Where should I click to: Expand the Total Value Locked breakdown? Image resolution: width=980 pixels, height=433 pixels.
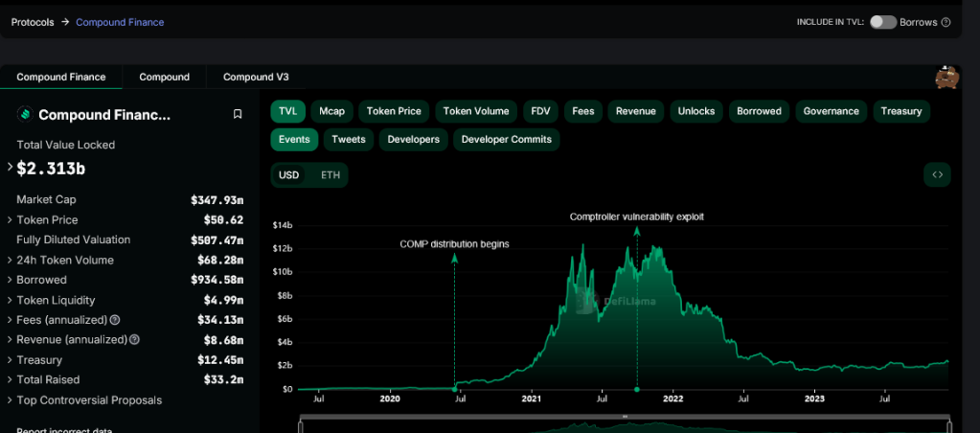click(x=10, y=167)
